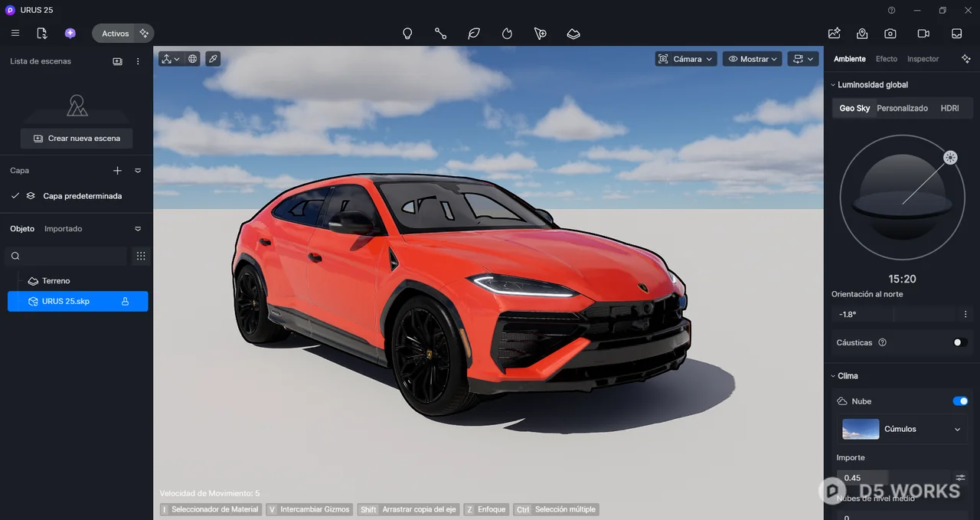Viewport: 980px width, 520px height.
Task: Select the leaf vegetation tool
Action: click(474, 34)
